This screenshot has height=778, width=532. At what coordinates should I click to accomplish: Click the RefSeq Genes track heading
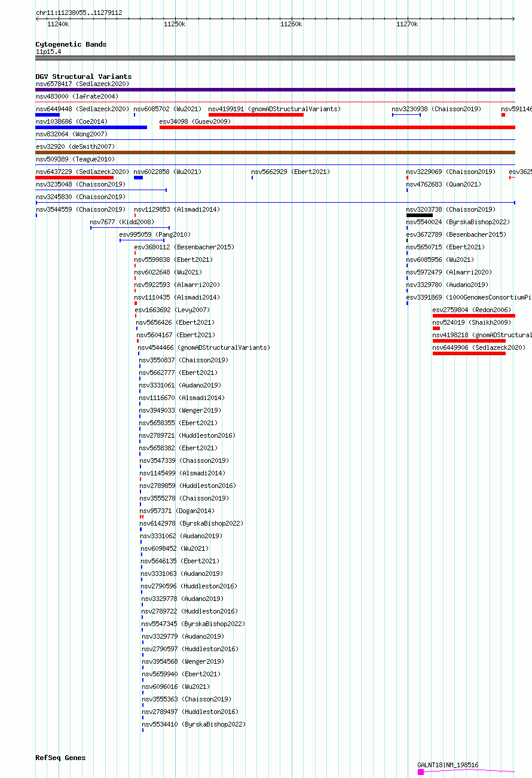60,758
